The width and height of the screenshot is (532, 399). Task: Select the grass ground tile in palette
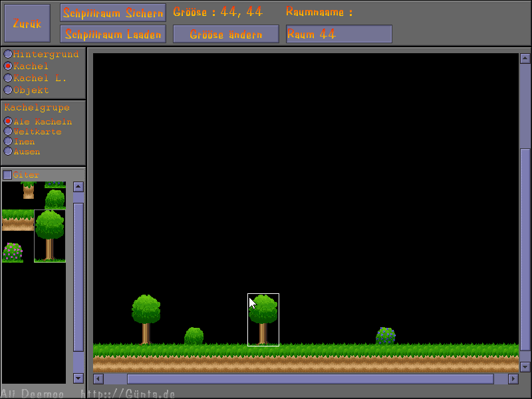click(18, 219)
